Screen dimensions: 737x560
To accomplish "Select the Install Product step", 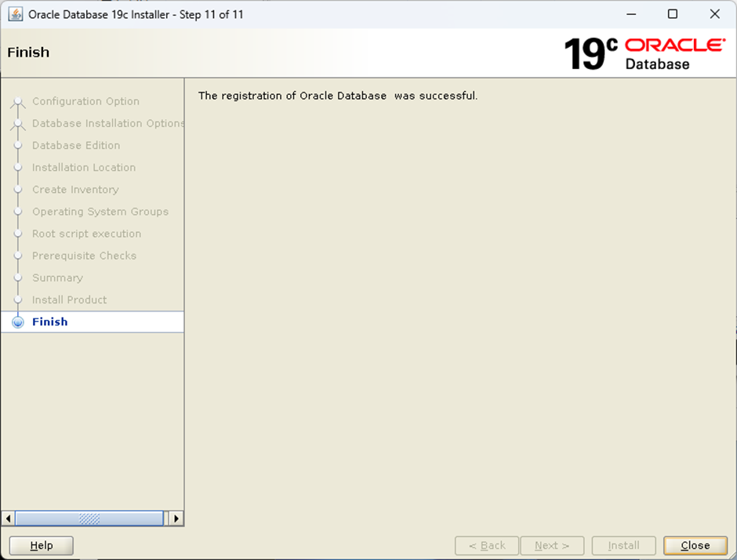I will coord(69,300).
